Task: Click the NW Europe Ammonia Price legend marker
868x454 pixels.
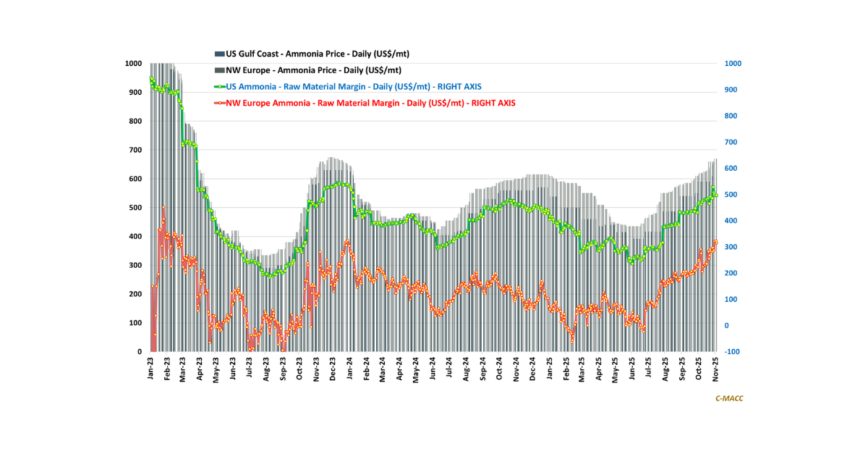Action: point(220,70)
